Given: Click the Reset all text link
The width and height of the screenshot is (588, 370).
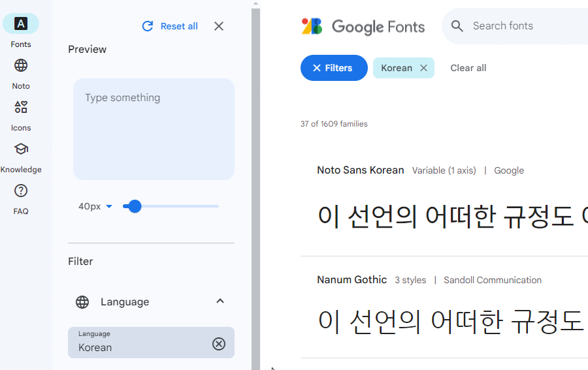Looking at the screenshot, I should coord(179,26).
